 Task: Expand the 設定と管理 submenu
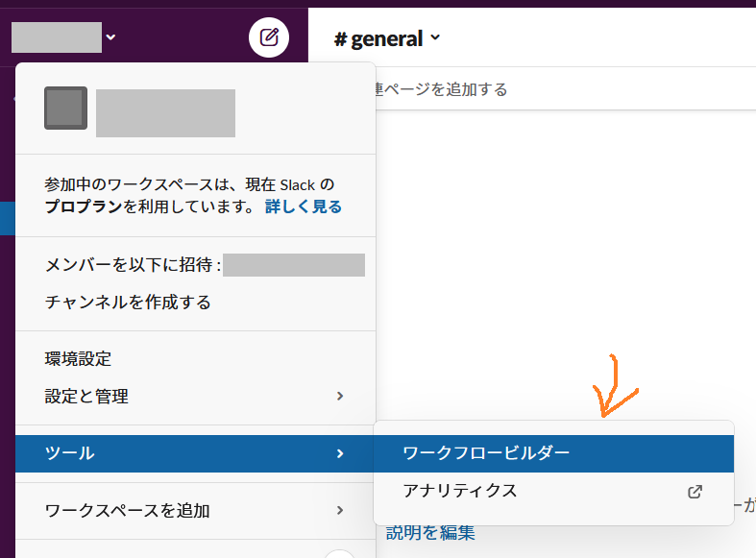(x=196, y=396)
